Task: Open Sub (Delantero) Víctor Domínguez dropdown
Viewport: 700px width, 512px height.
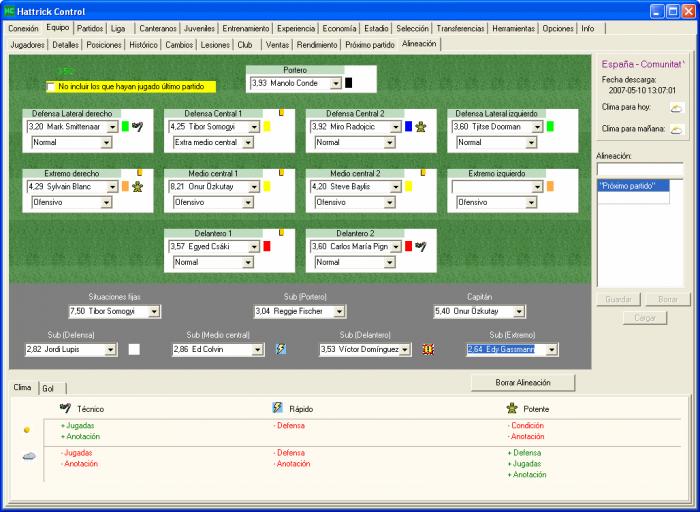Action: (404, 350)
